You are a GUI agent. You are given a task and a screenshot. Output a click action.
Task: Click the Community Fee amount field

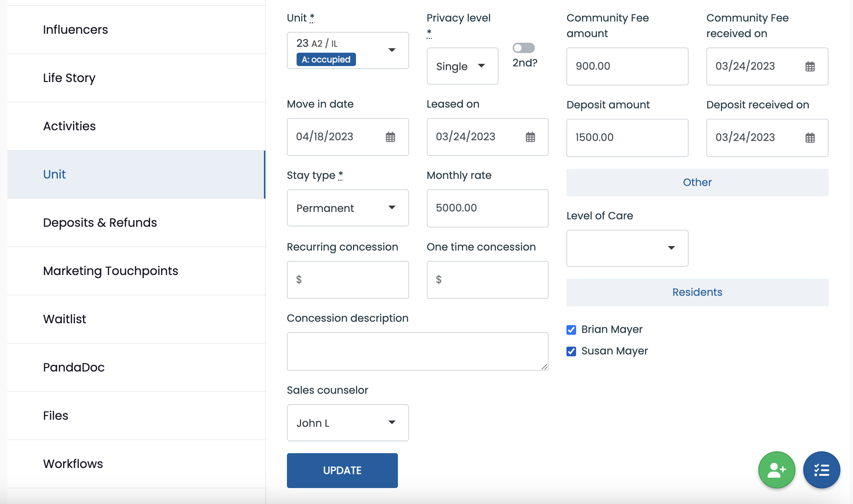(627, 66)
